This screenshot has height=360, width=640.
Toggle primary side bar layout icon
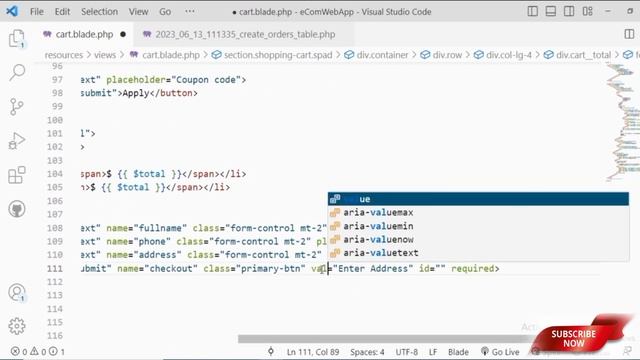pyautogui.click(x=532, y=11)
